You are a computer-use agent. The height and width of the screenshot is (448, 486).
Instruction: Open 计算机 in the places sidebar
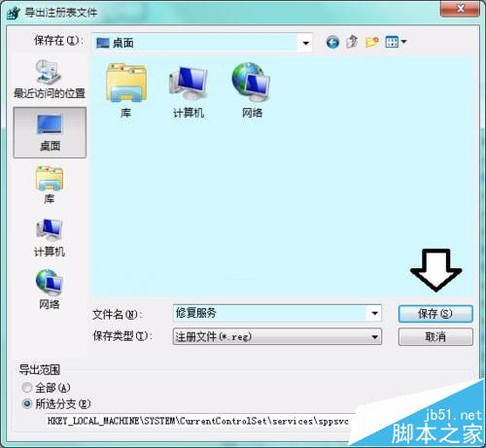50,238
